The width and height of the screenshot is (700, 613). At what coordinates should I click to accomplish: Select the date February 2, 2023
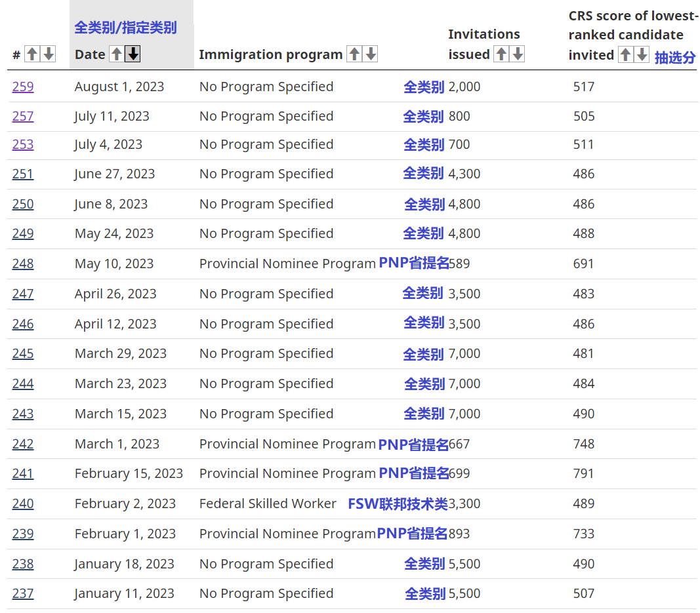click(125, 504)
